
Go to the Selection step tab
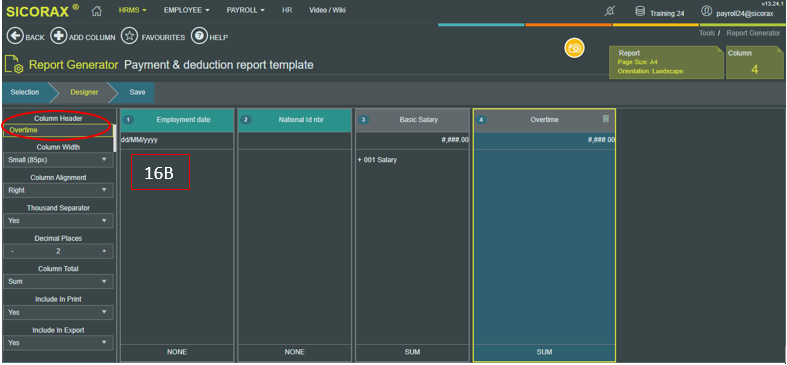click(25, 92)
